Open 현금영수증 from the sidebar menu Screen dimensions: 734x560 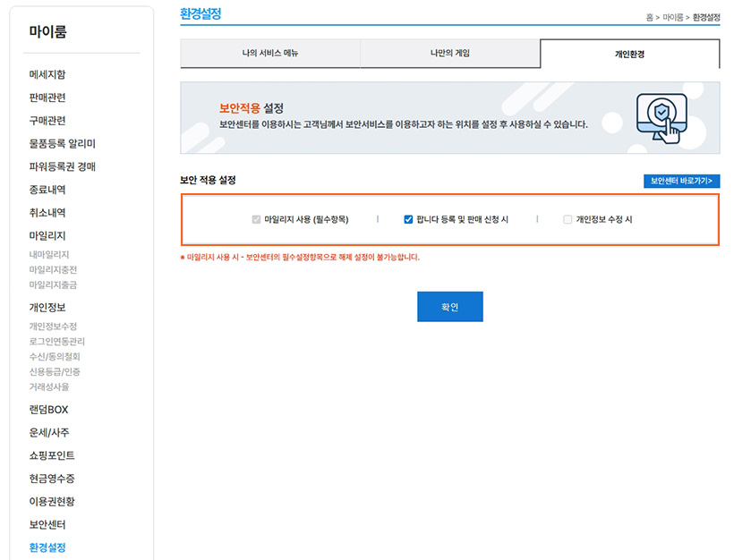click(x=52, y=479)
